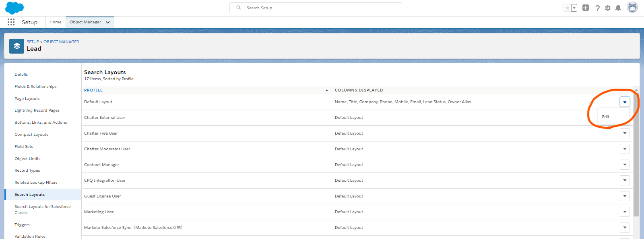This screenshot has width=644, height=239.
Task: Select Edit from the dropdown menu
Action: point(606,117)
